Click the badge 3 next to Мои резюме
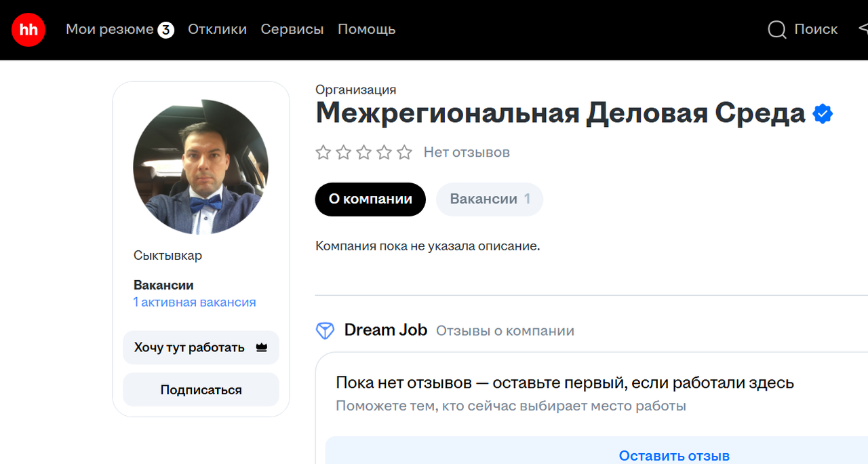868x464 pixels. pyautogui.click(x=166, y=30)
